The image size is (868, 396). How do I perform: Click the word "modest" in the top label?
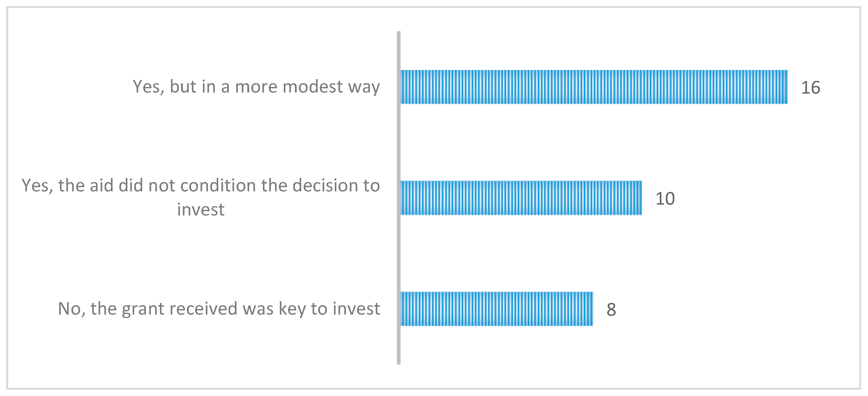click(x=312, y=87)
